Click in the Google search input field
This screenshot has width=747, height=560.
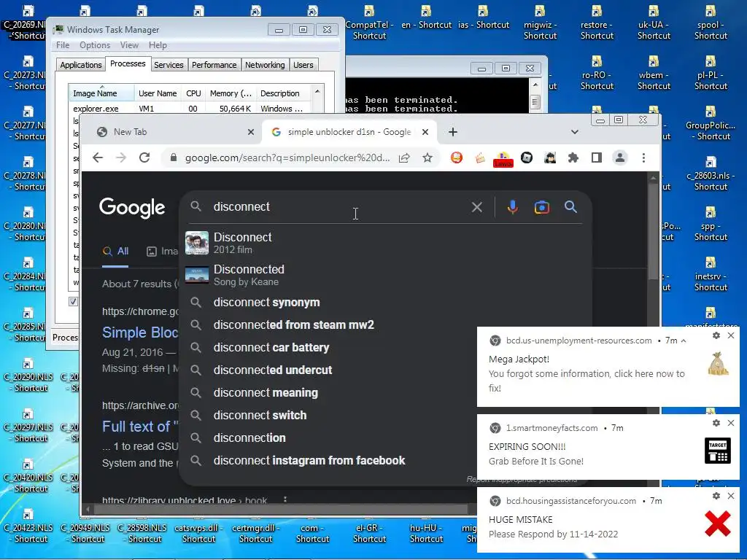coord(338,206)
